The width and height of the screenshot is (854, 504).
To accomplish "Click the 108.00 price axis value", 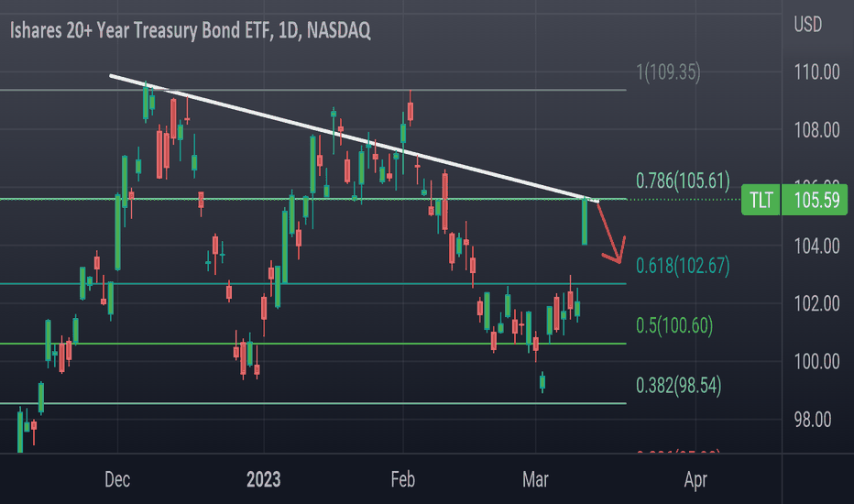I will (816, 130).
